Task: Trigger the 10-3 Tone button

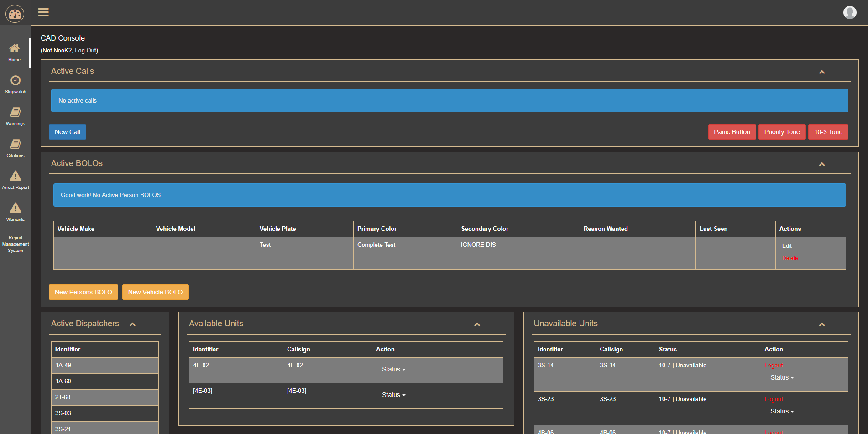Action: [x=828, y=132]
